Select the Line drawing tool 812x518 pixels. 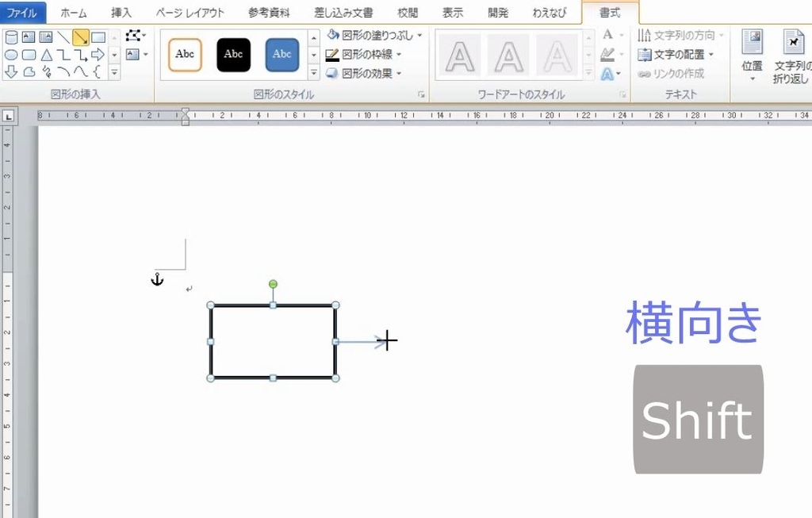pyautogui.click(x=63, y=37)
